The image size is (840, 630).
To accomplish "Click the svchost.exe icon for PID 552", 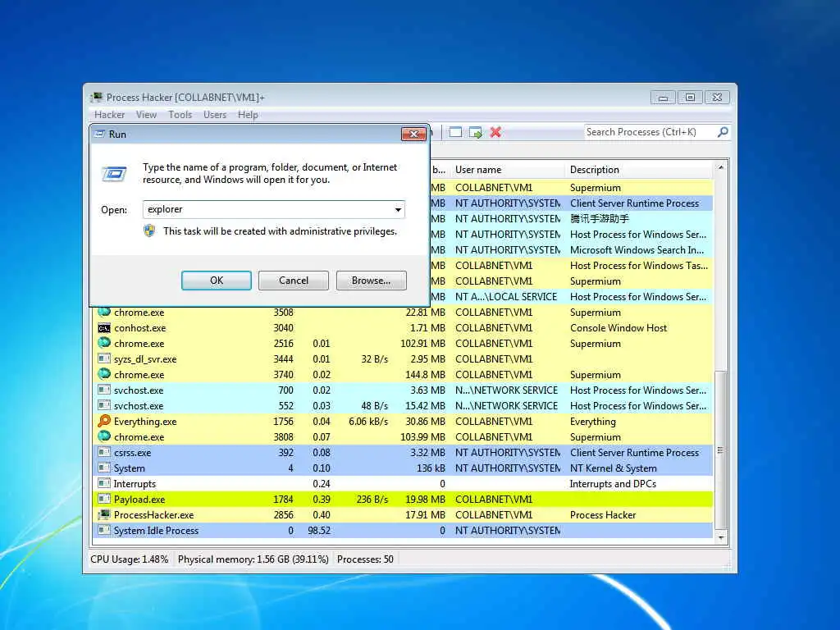I will tap(104, 405).
